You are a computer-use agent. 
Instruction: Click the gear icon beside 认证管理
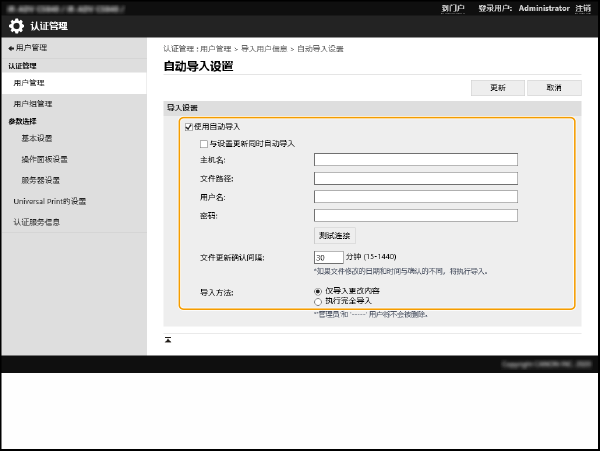click(x=17, y=26)
